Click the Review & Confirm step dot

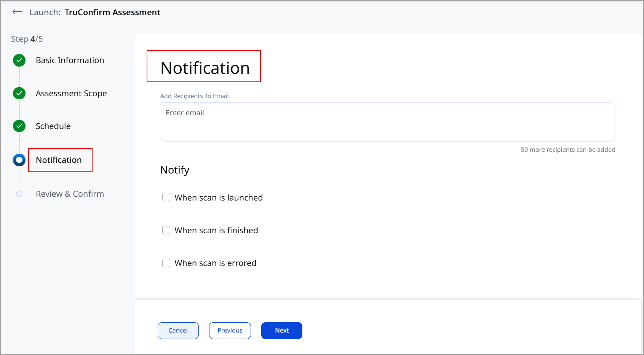19,194
